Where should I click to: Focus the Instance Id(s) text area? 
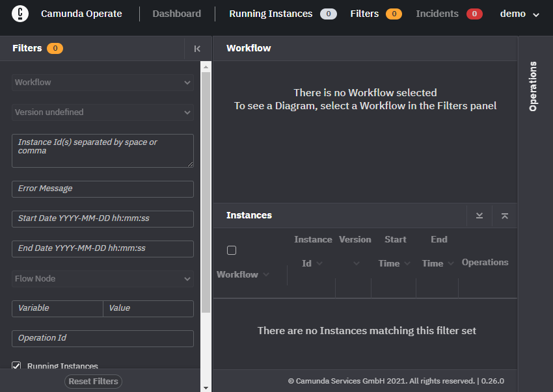pos(103,151)
